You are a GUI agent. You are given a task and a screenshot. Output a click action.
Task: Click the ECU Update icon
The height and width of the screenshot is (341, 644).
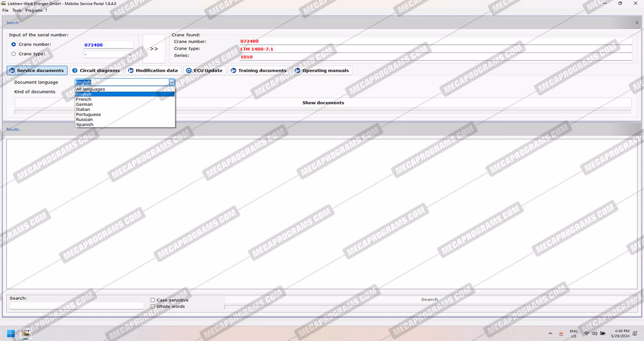pos(189,71)
